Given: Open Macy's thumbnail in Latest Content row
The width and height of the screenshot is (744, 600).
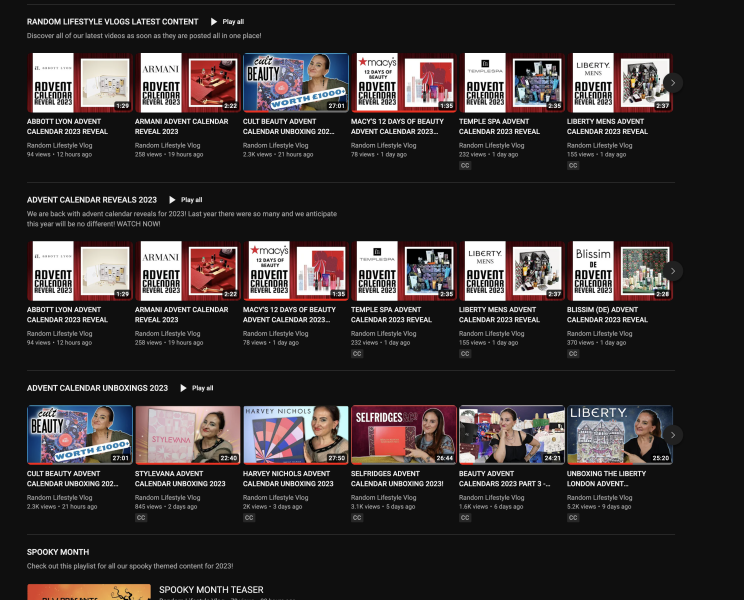Looking at the screenshot, I should [404, 83].
